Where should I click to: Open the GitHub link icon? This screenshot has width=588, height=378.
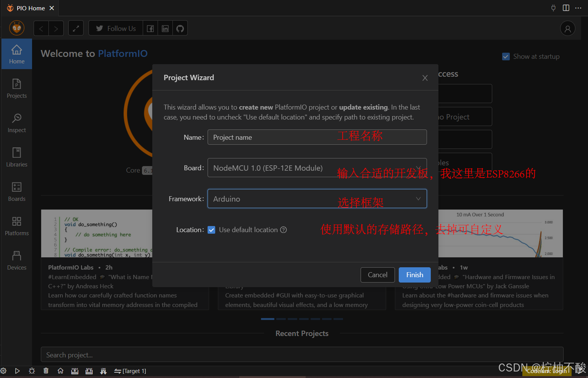point(180,28)
